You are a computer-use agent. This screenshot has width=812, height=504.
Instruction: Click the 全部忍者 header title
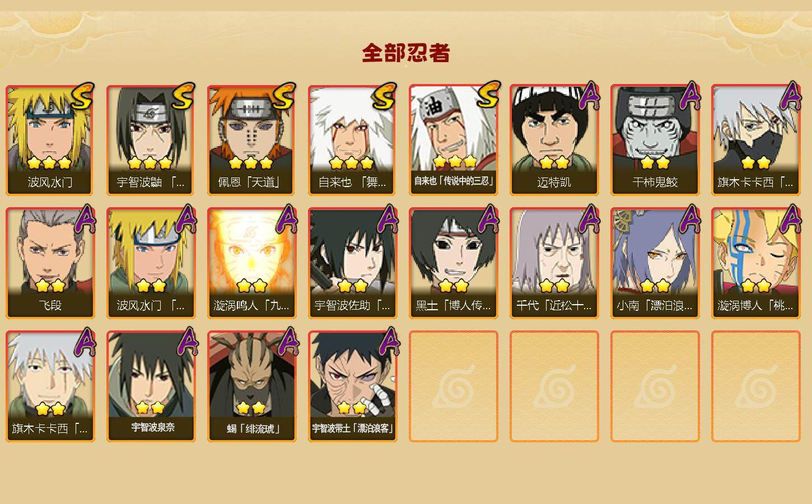pyautogui.click(x=406, y=53)
